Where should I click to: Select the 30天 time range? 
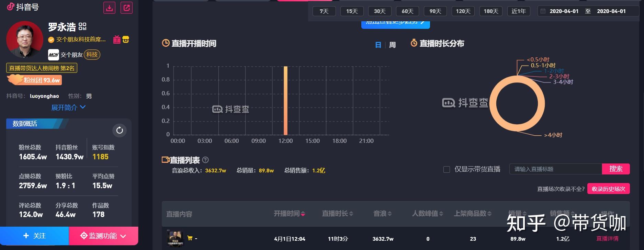pos(380,11)
